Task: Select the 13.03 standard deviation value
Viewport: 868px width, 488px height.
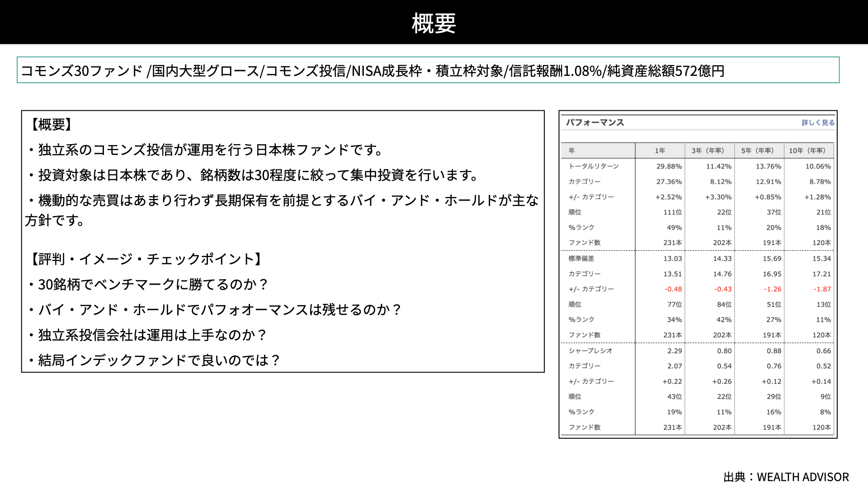Action: click(x=673, y=258)
